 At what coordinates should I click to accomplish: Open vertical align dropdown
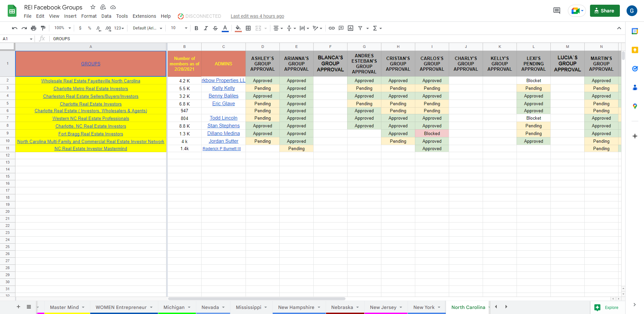tap(291, 28)
